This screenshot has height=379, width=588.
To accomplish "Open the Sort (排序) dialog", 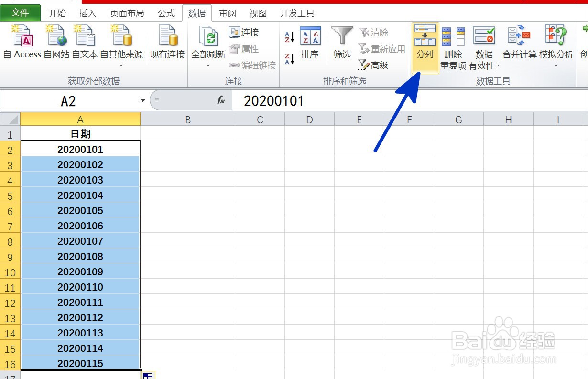I will coord(310,43).
